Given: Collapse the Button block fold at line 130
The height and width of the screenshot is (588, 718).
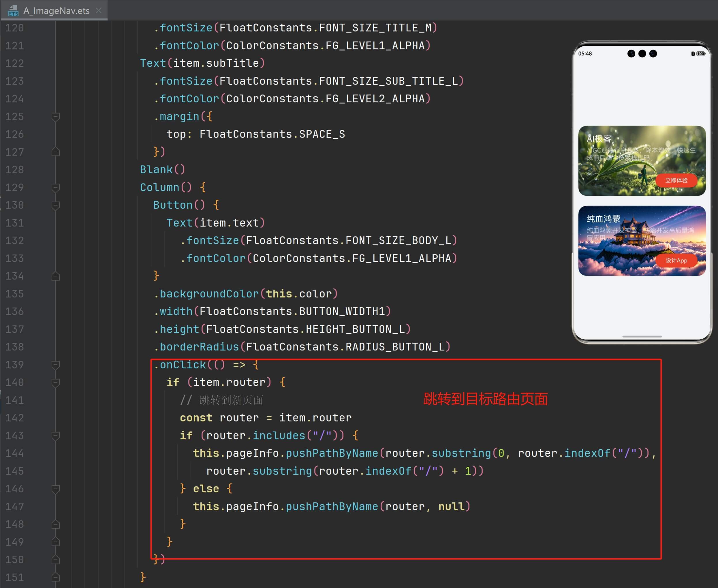Looking at the screenshot, I should pyautogui.click(x=56, y=205).
